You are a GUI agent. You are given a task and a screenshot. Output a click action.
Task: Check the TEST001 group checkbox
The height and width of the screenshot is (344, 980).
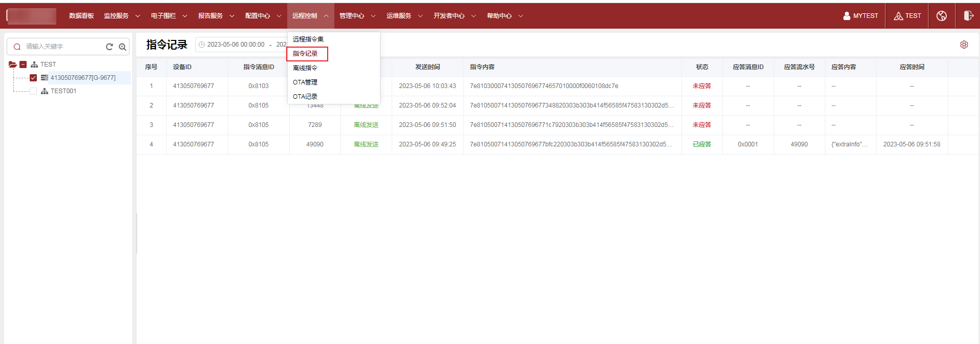point(33,91)
